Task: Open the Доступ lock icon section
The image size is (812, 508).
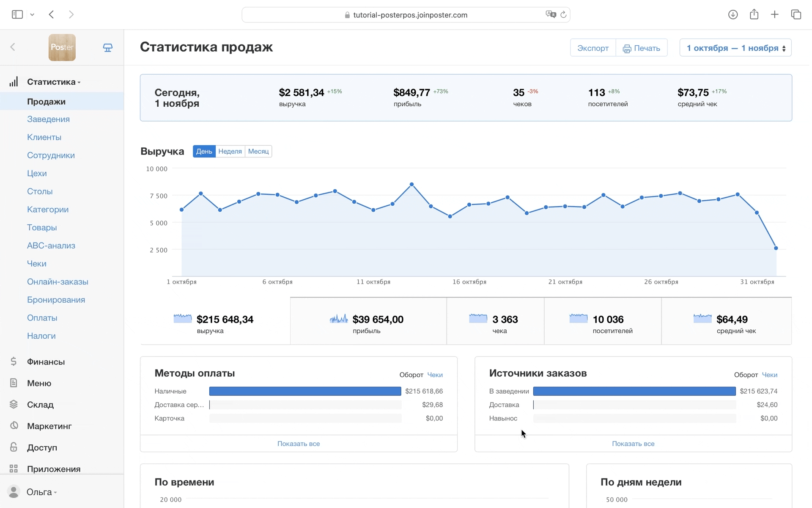Action: (x=42, y=447)
